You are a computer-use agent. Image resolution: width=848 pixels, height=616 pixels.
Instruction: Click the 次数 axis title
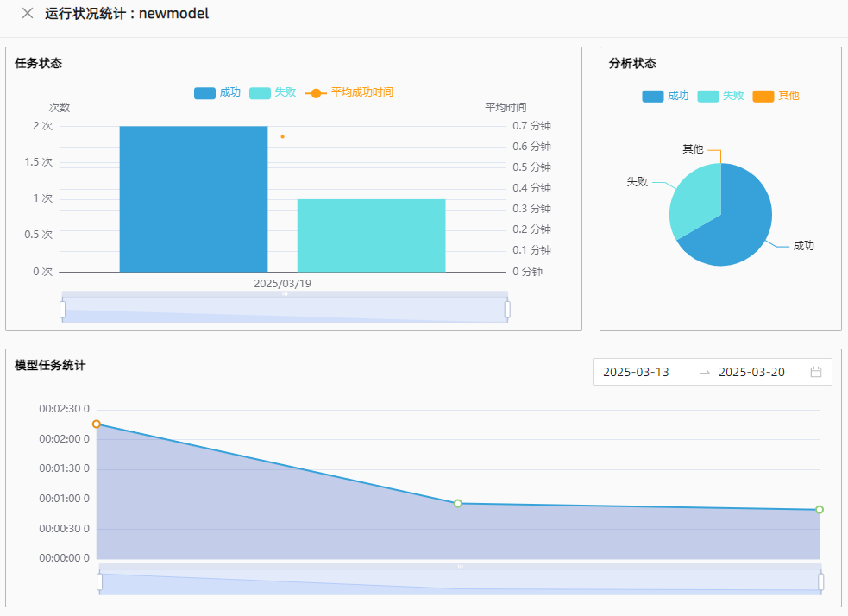pyautogui.click(x=60, y=108)
